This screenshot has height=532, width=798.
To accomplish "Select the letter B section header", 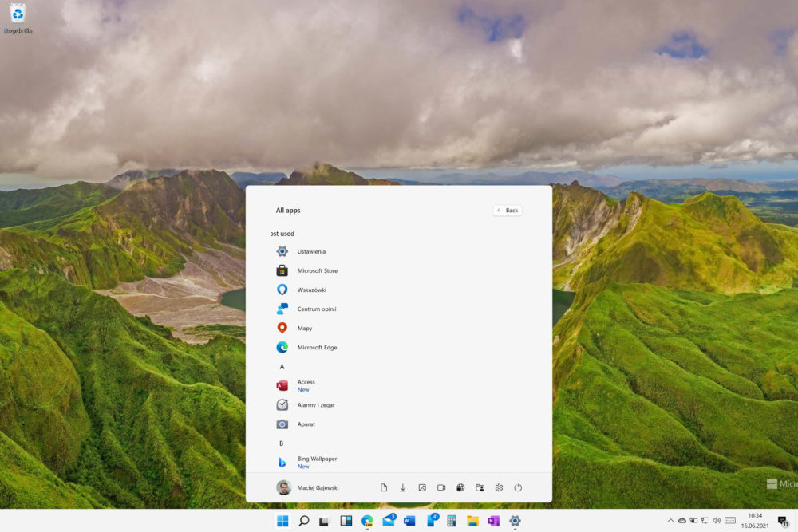I will click(282, 443).
